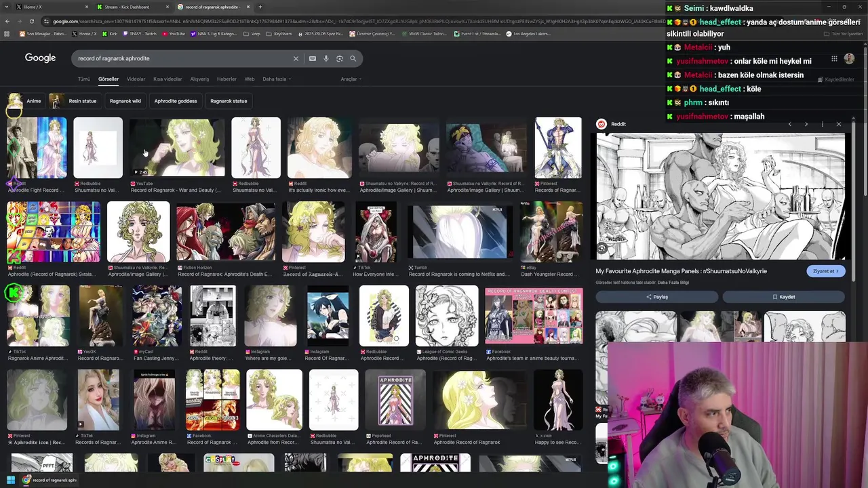Close the image preview panel
This screenshot has width=868, height=488.
pyautogui.click(x=838, y=124)
